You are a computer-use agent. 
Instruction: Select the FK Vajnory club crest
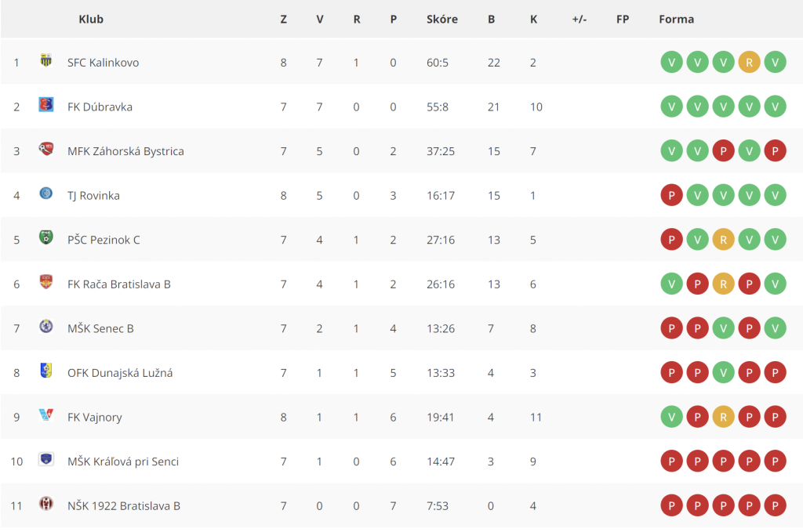(x=46, y=414)
